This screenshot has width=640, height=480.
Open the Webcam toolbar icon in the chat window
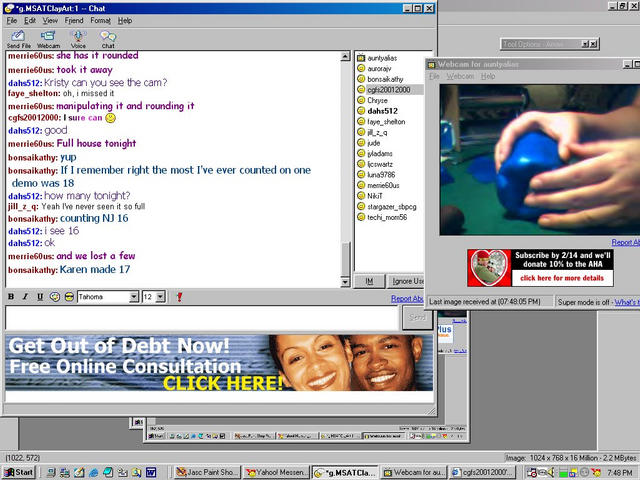48,39
